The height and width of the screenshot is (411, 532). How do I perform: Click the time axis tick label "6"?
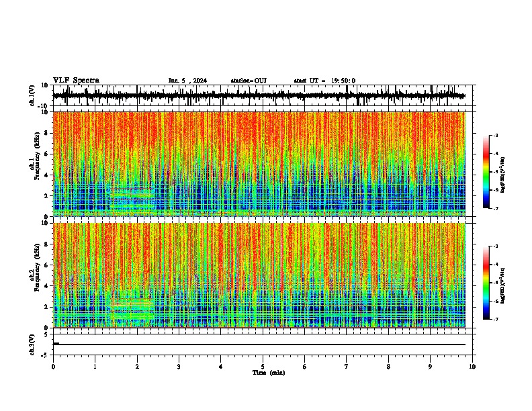point(305,367)
